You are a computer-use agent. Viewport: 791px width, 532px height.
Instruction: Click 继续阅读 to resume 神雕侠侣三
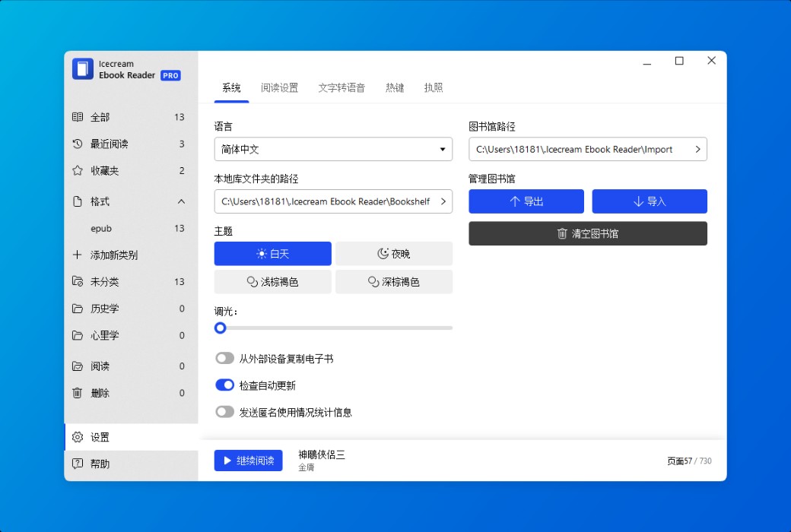point(248,460)
